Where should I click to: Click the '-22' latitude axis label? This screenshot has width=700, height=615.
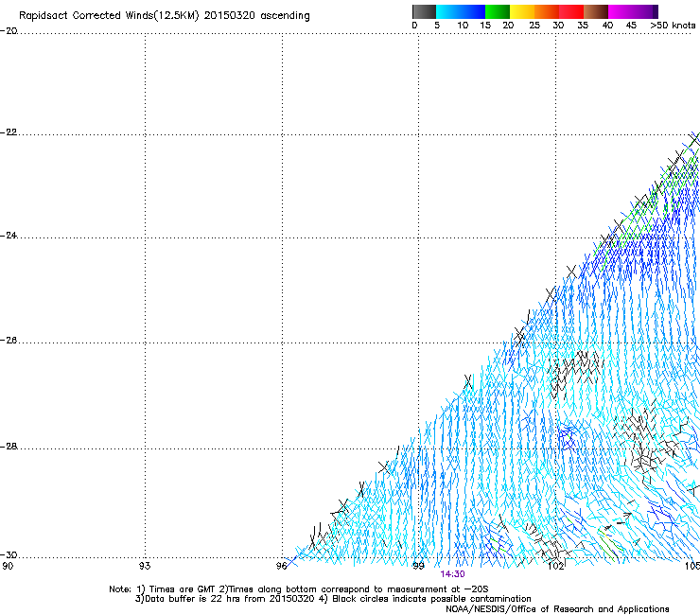click(x=9, y=132)
